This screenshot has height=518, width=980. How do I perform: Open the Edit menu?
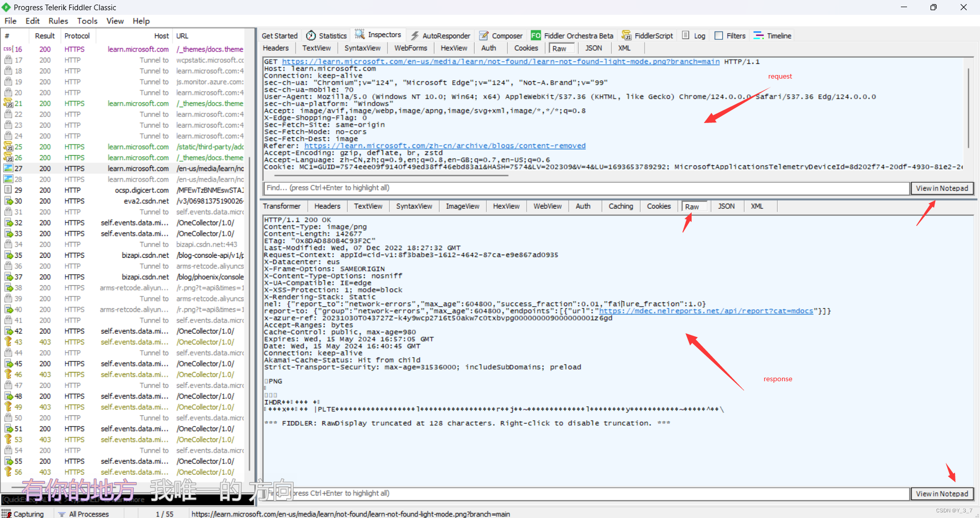point(33,21)
